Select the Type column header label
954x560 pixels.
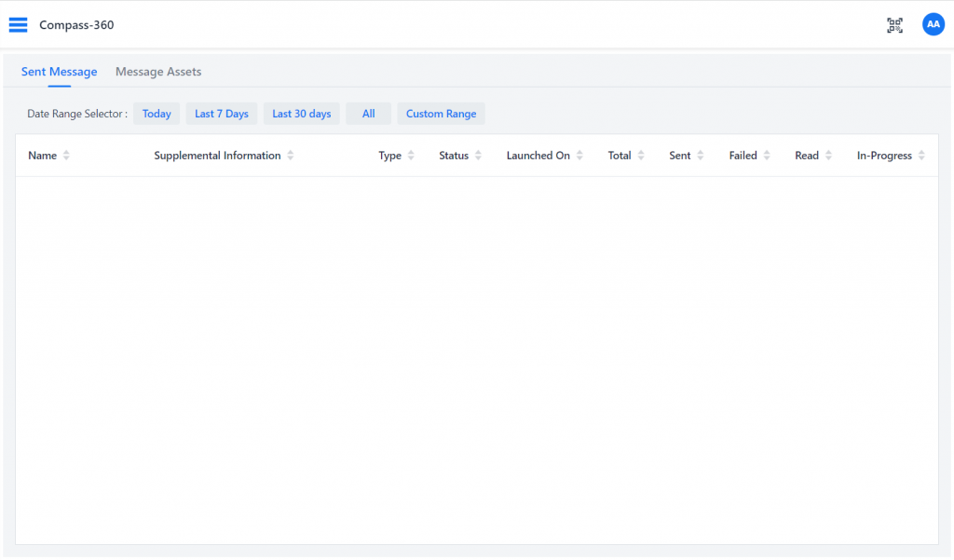point(390,156)
